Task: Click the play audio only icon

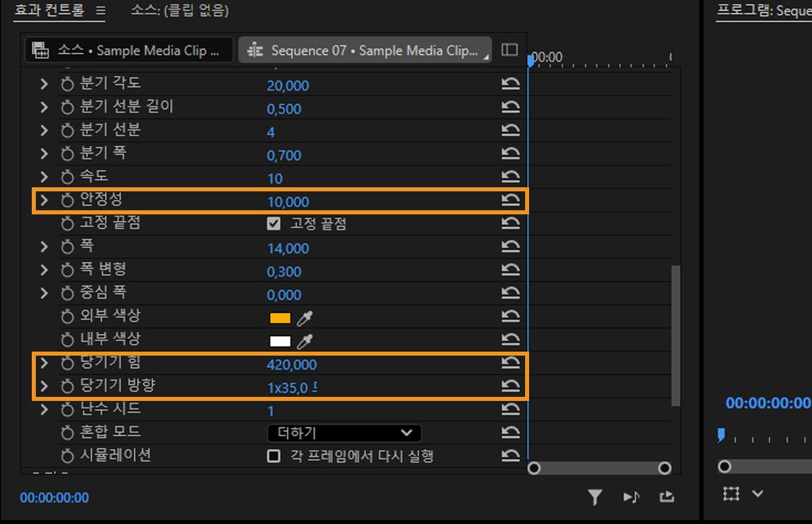Action: (x=631, y=496)
